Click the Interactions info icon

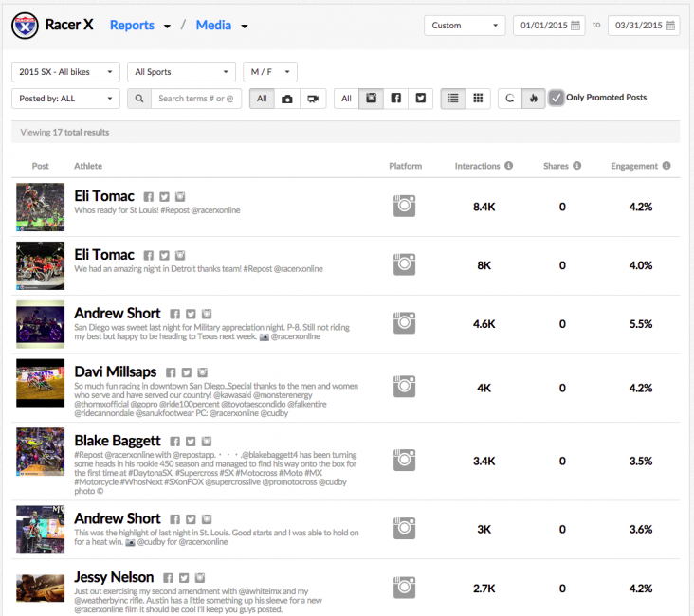(509, 166)
